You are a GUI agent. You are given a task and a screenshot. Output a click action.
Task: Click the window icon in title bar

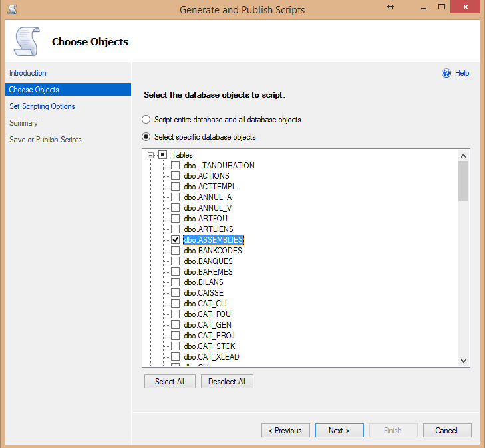12,9
